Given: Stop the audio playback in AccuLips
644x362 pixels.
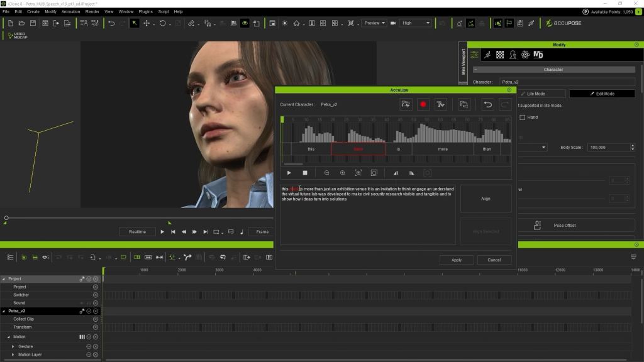Looking at the screenshot, I should (x=305, y=173).
